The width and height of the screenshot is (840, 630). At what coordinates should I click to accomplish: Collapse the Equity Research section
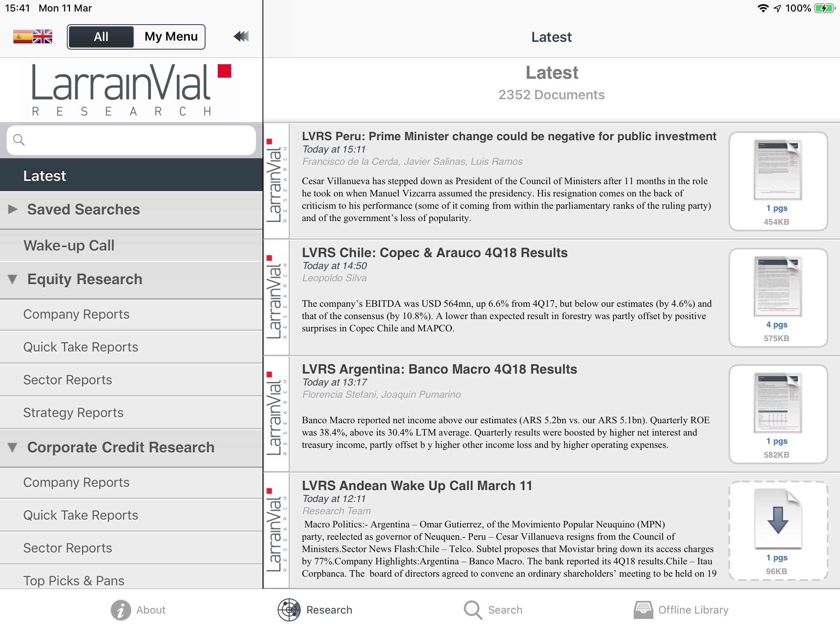tap(131, 280)
